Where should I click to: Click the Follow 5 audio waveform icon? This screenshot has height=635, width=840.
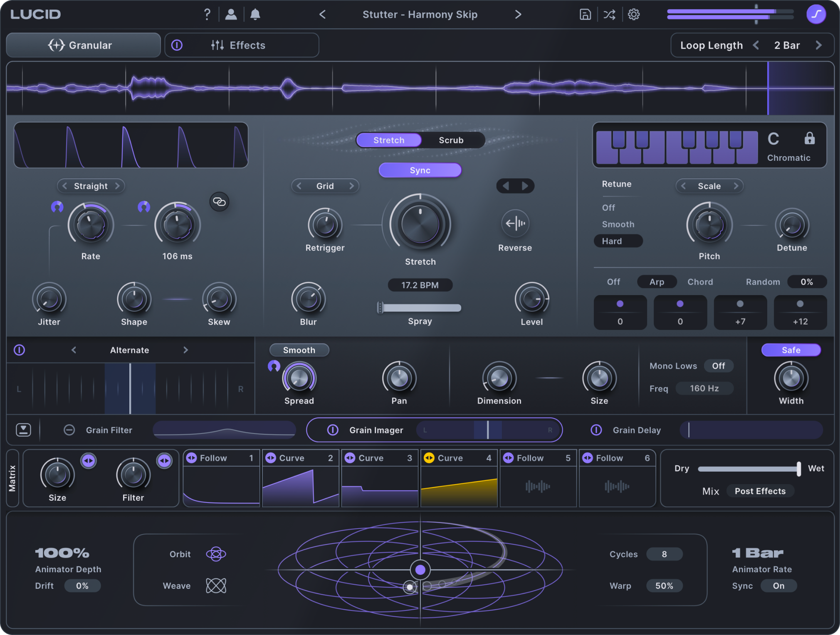[538, 486]
